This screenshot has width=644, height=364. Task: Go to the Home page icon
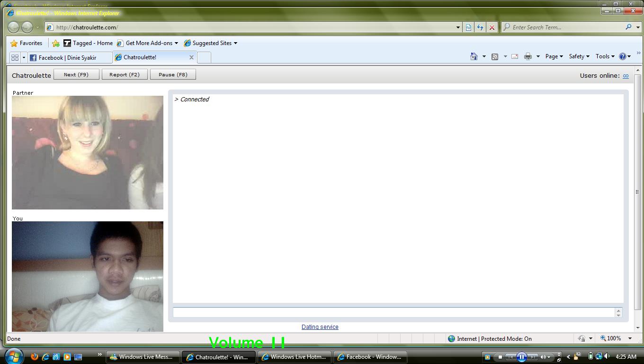(x=474, y=56)
